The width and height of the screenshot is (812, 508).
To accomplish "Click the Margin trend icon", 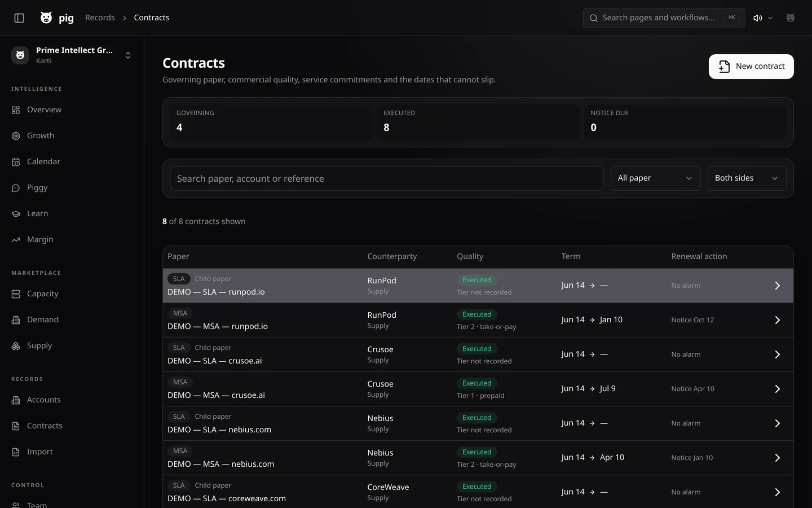I will point(16,240).
